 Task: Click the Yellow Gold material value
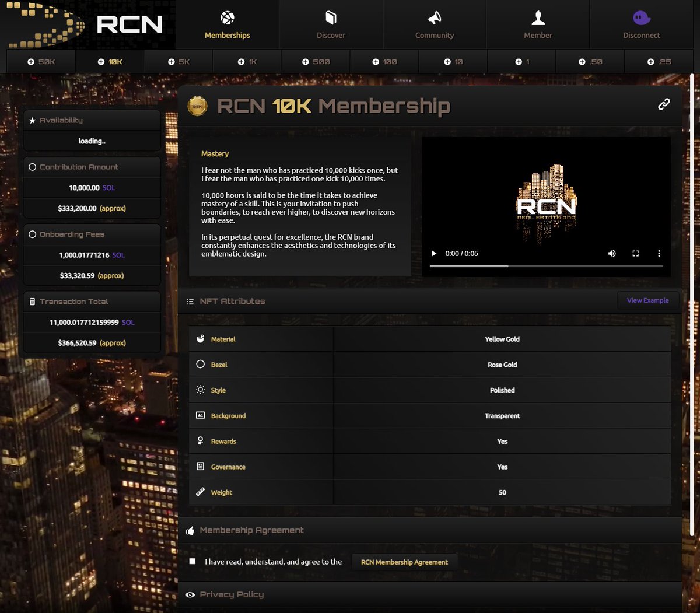[x=502, y=339]
